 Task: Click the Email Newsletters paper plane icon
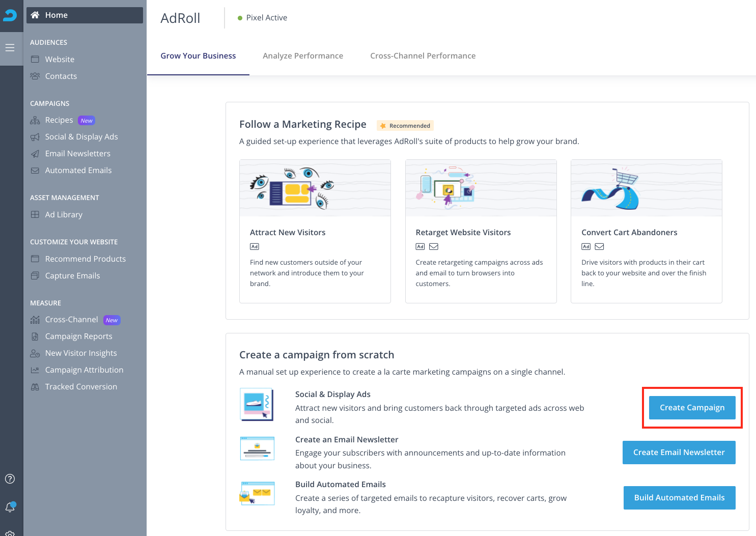[x=35, y=154]
